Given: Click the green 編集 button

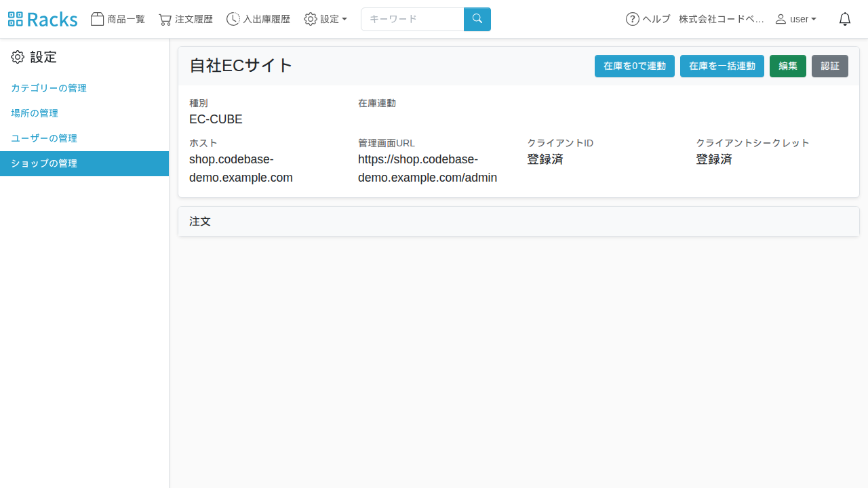Looking at the screenshot, I should coord(788,66).
